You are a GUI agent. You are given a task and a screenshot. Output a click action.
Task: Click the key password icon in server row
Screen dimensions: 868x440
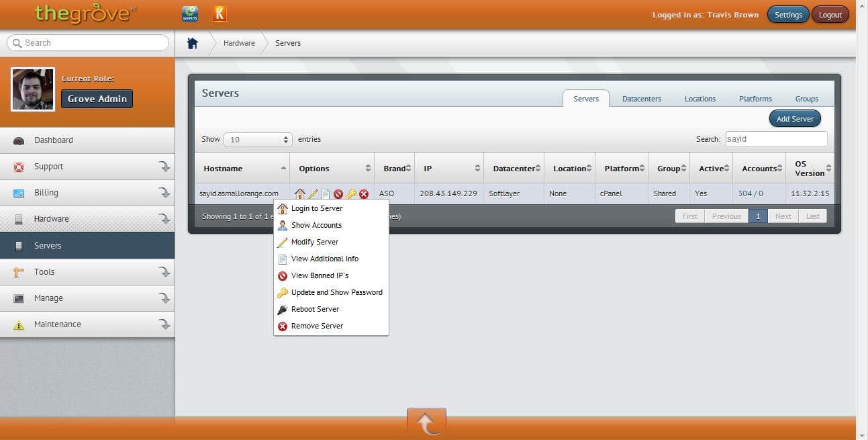(x=351, y=193)
